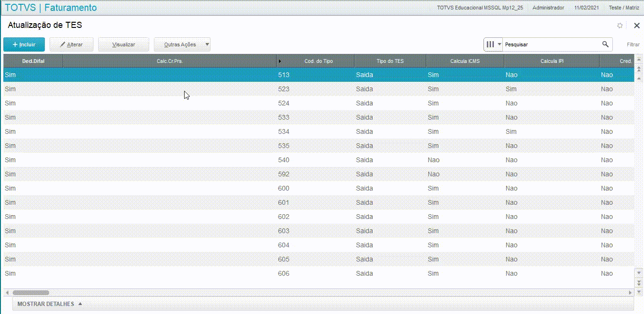Click the Visualizar button

(x=124, y=44)
